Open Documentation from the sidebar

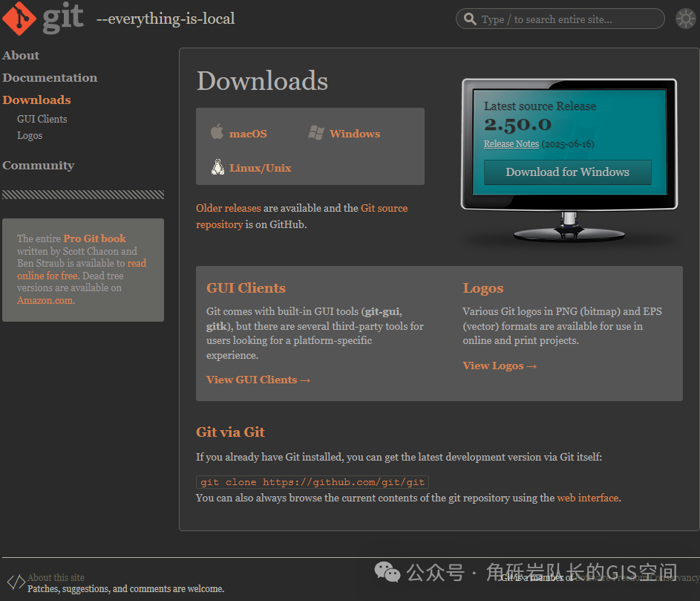point(50,78)
